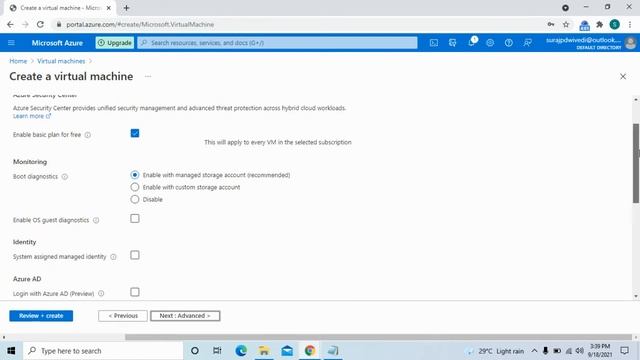Open the Azure portal hamburger menu
Image resolution: width=640 pixels, height=360 pixels.
[11, 43]
